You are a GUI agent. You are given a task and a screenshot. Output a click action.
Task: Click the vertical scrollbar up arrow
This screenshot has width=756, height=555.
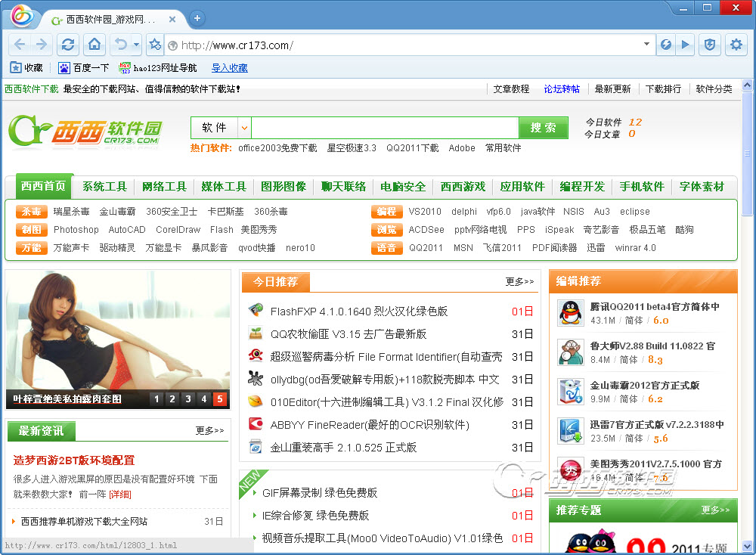click(x=748, y=85)
